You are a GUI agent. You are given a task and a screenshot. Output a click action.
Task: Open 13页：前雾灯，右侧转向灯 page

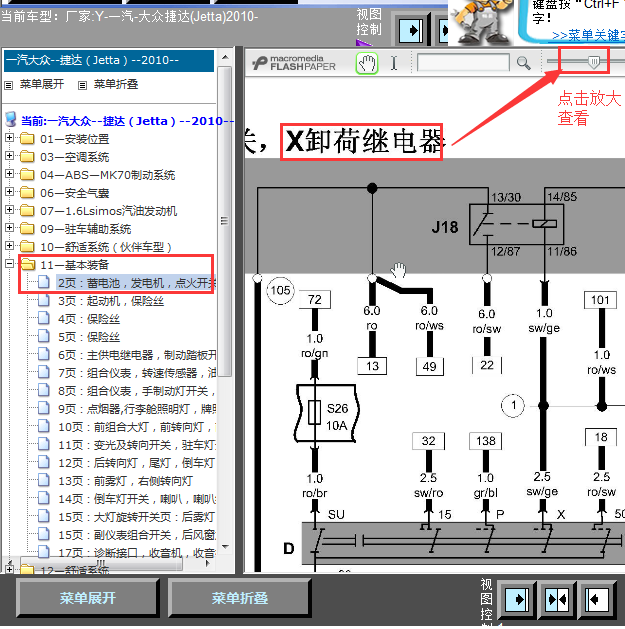click(125, 481)
